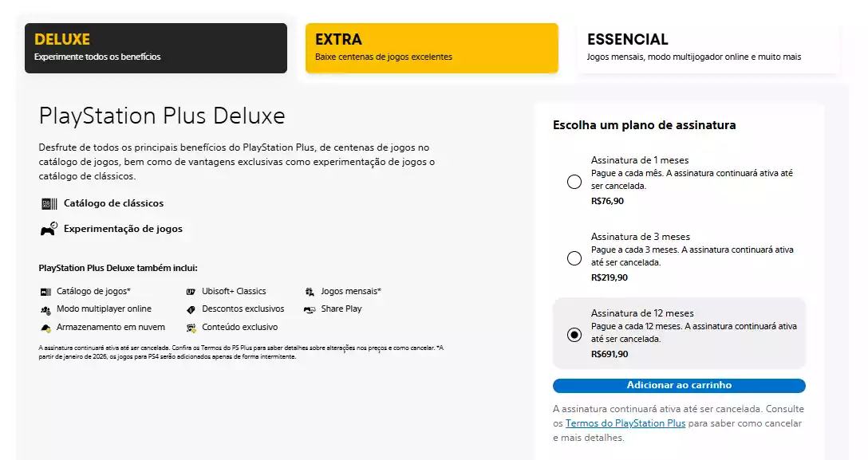Switch to the ESSENCIAL plan tab
Image resolution: width=868 pixels, height=460 pixels.
coord(708,48)
